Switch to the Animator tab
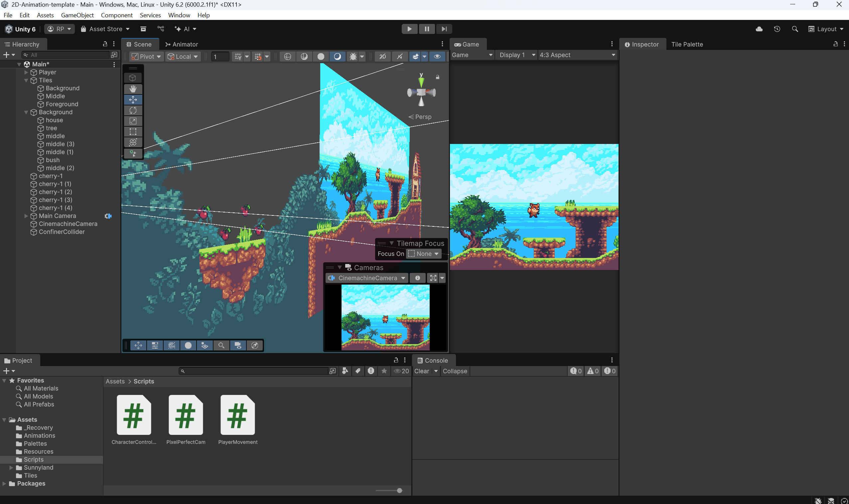 pos(182,45)
